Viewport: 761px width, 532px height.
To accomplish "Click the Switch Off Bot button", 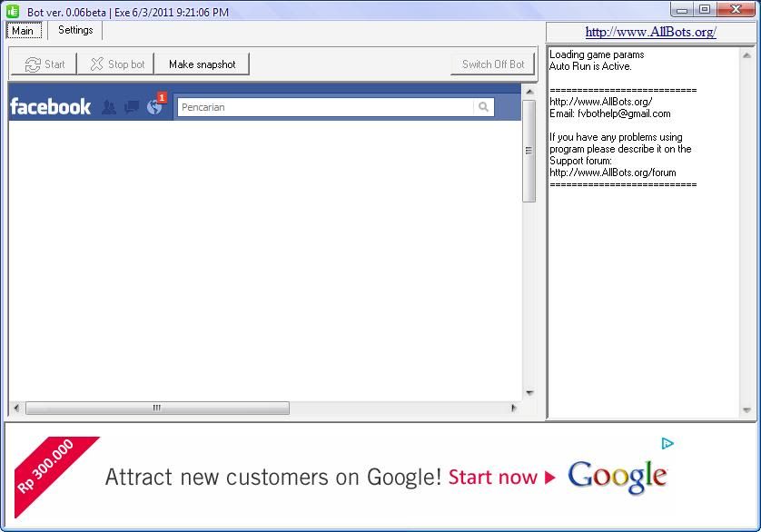I will [492, 64].
